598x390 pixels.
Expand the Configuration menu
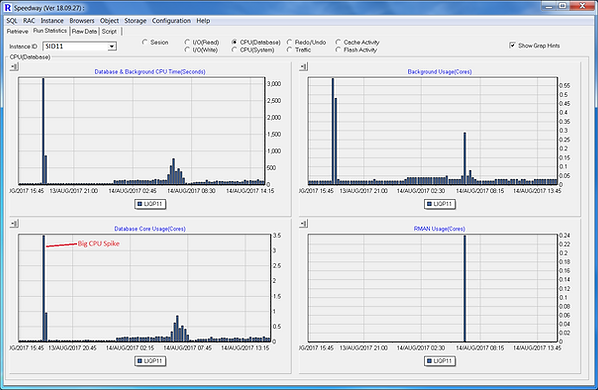click(171, 21)
